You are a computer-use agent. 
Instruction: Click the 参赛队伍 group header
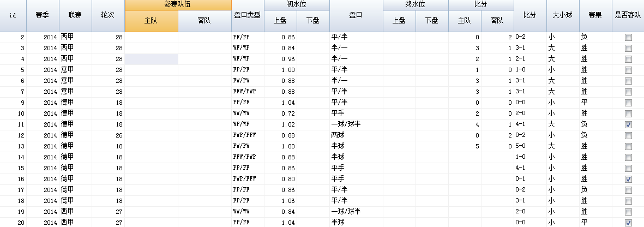(x=178, y=5)
